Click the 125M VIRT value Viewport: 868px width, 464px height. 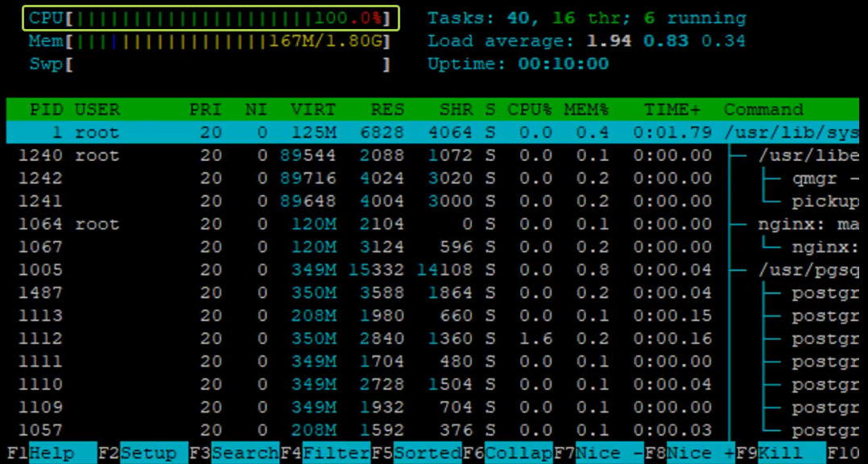click(314, 133)
